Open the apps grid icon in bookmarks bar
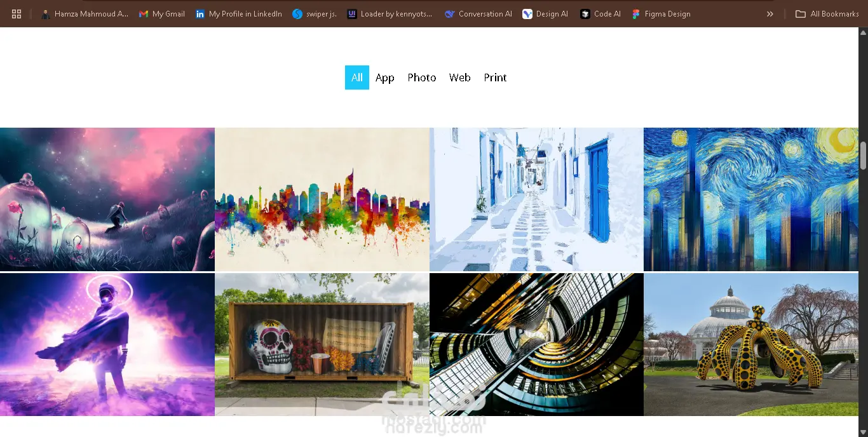Screen dimensions: 868x437 click(17, 14)
